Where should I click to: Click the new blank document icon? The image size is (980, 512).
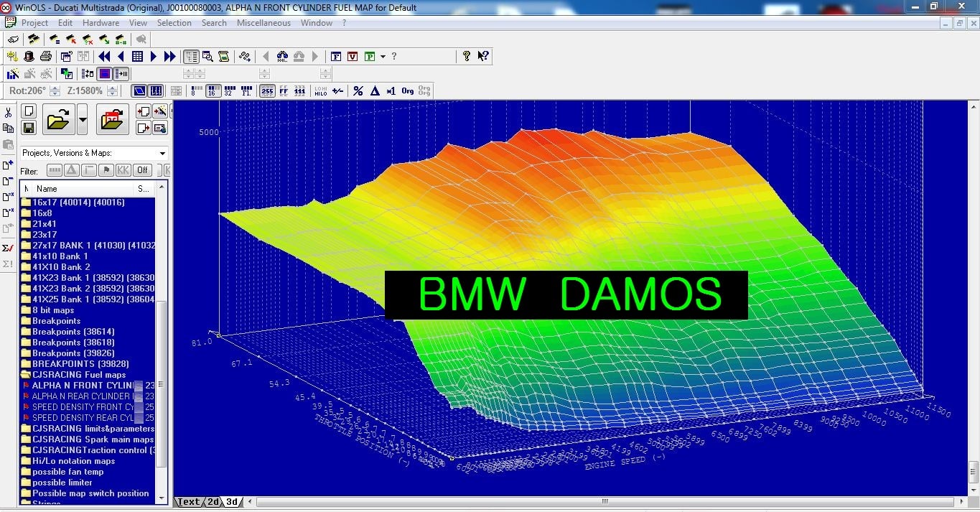click(x=29, y=111)
